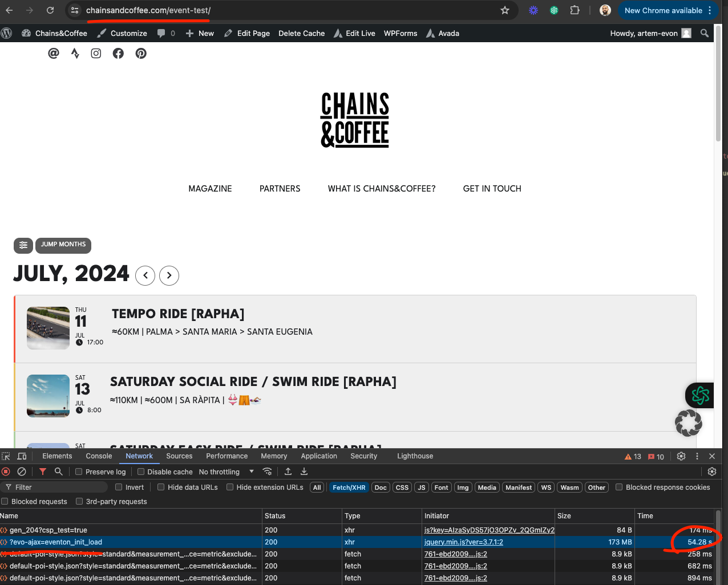Click the WordPress logo in admin bar
This screenshot has height=585, width=728.
7,33
